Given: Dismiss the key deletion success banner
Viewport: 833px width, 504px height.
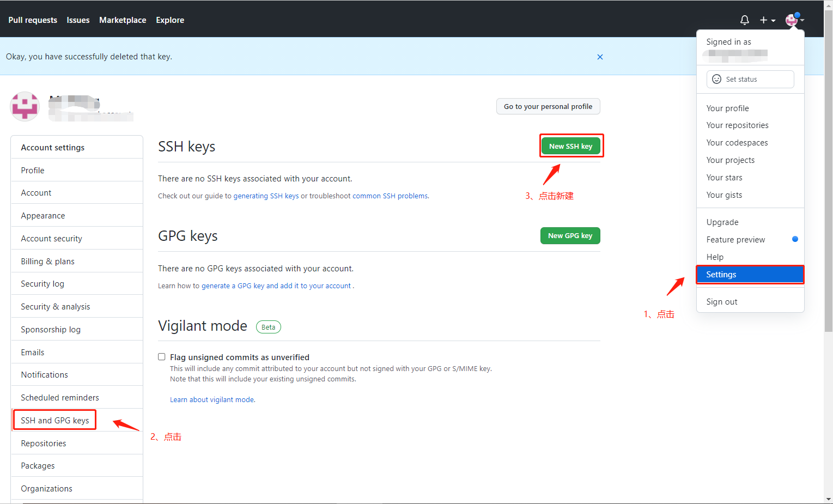Looking at the screenshot, I should (600, 57).
